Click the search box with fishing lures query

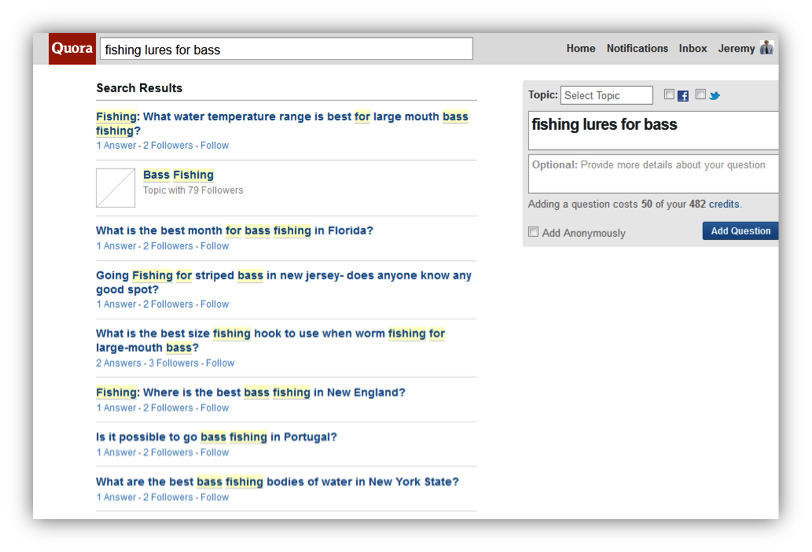tap(286, 49)
